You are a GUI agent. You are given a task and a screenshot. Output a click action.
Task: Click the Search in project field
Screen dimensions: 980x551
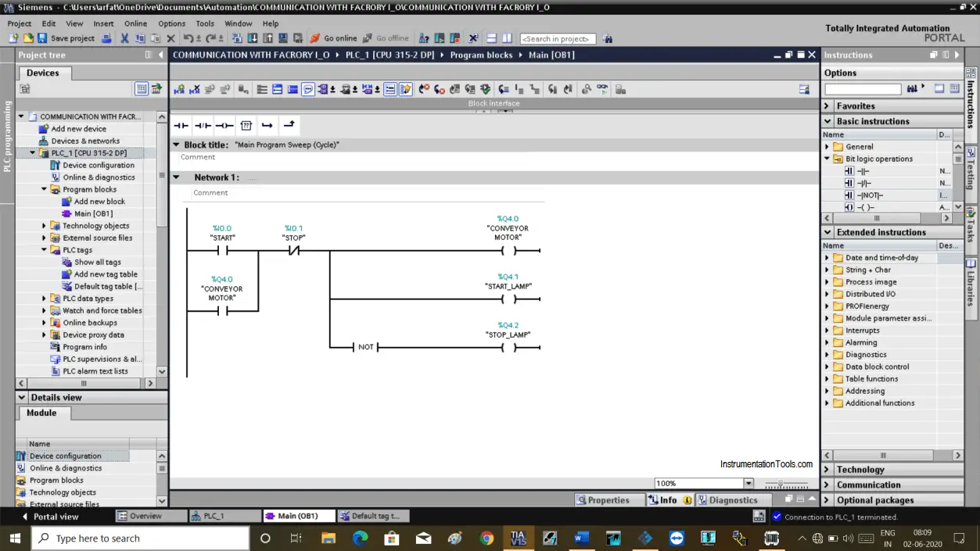[x=558, y=38]
